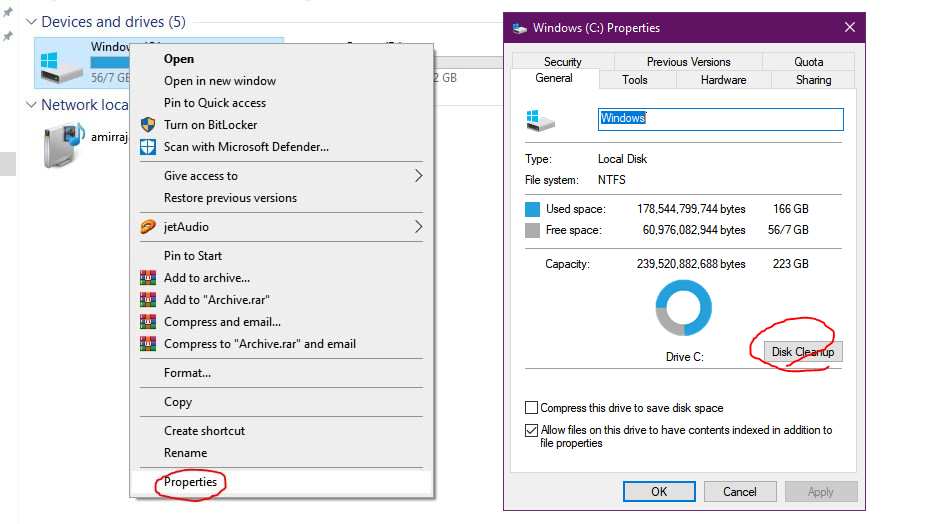Click the "Drive C:" label under the chart
949x524 pixels.
tap(685, 357)
